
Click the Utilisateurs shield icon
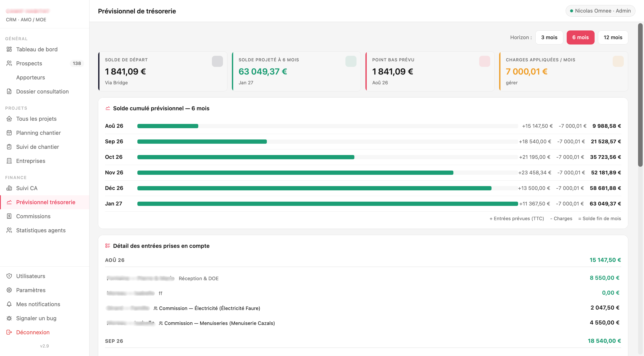coord(9,276)
